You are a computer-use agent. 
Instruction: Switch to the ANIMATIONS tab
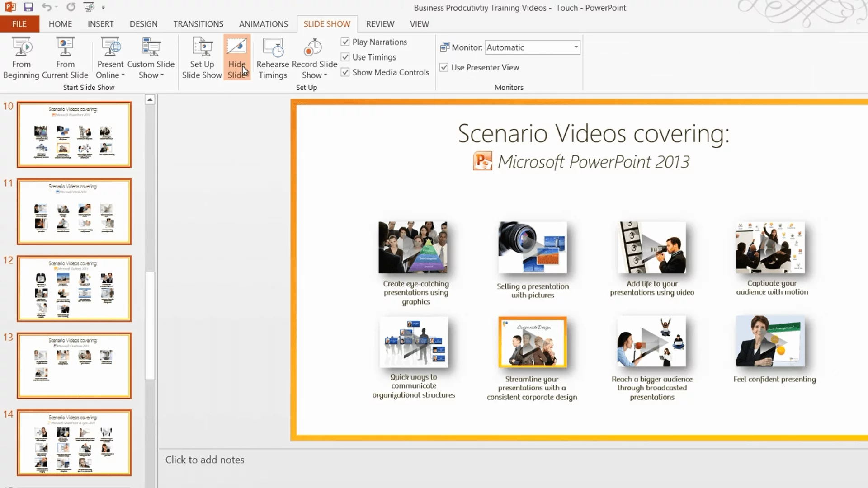click(x=263, y=24)
